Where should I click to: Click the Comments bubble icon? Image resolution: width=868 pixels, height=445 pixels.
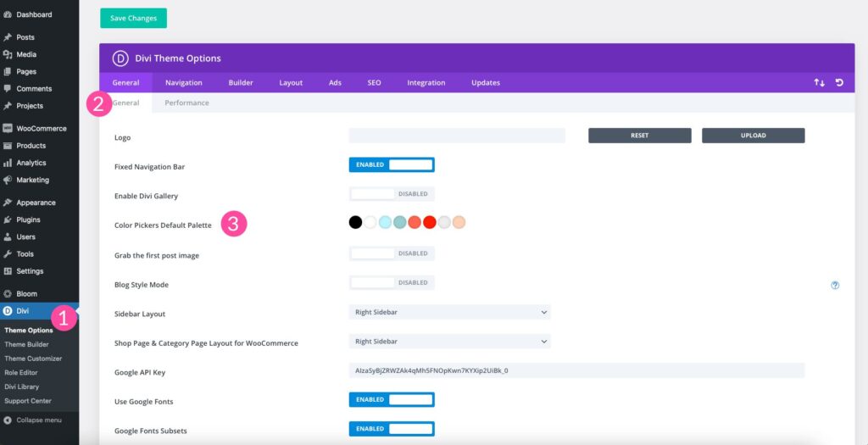7,88
